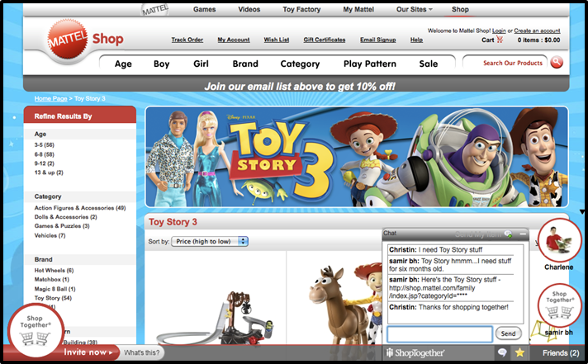Open the Brand navigation menu
The width and height of the screenshot is (588, 364).
point(245,64)
